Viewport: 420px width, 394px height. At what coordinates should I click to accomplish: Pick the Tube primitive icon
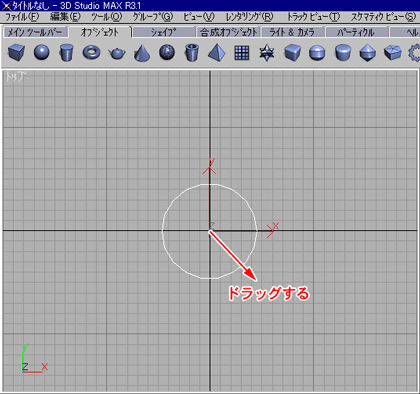pyautogui.click(x=192, y=53)
